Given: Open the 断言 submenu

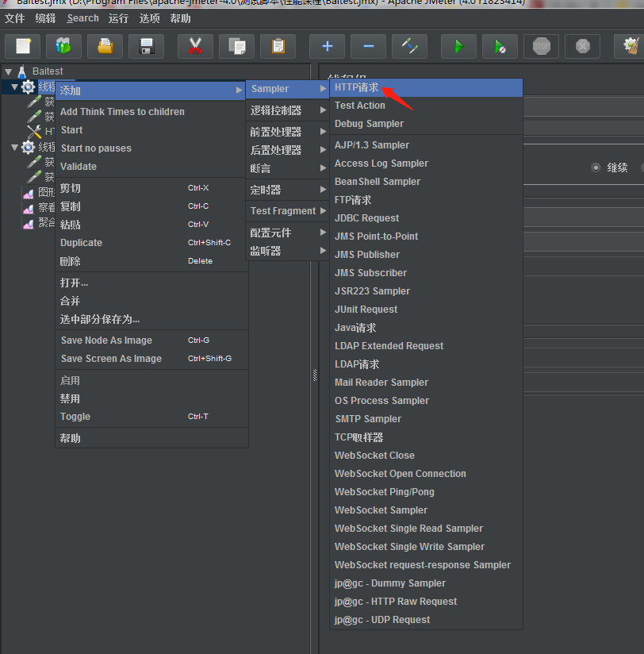Looking at the screenshot, I should click(x=288, y=168).
